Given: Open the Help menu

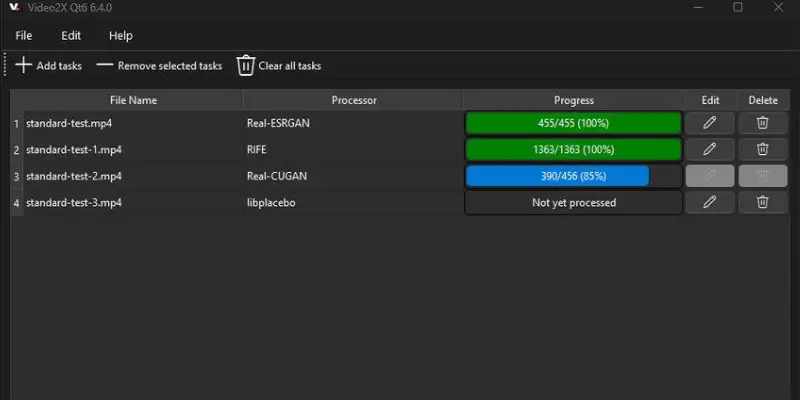Looking at the screenshot, I should click(120, 36).
